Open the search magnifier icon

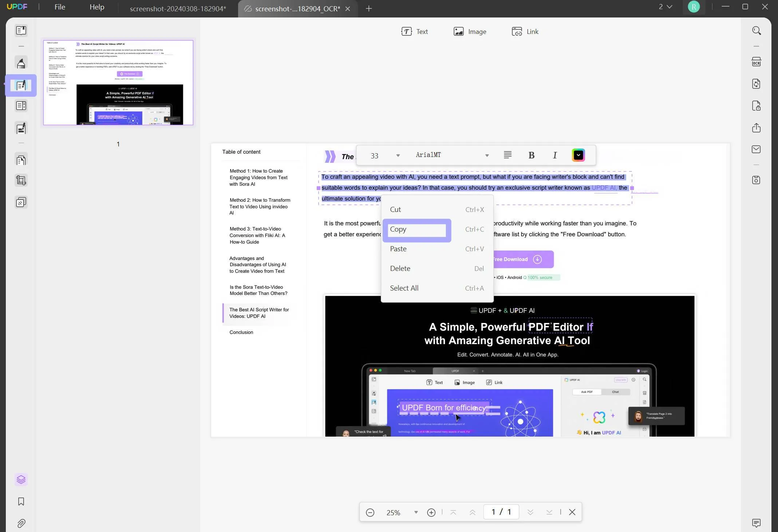(x=756, y=31)
